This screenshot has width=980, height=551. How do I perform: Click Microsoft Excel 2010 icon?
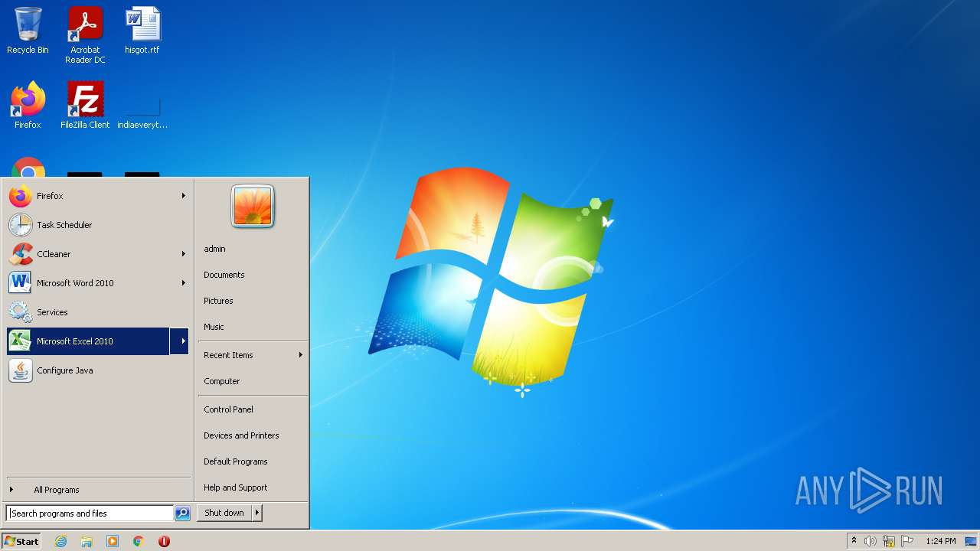pyautogui.click(x=21, y=341)
